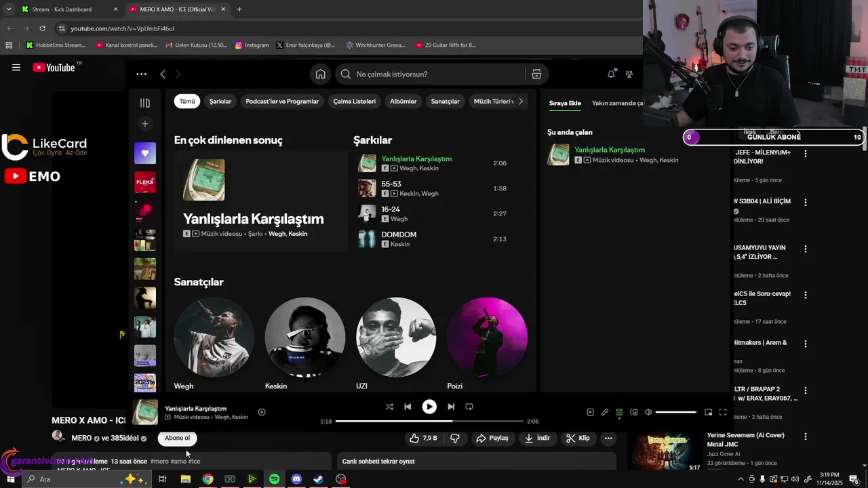Mute Spotify volume speaker icon

pyautogui.click(x=648, y=412)
